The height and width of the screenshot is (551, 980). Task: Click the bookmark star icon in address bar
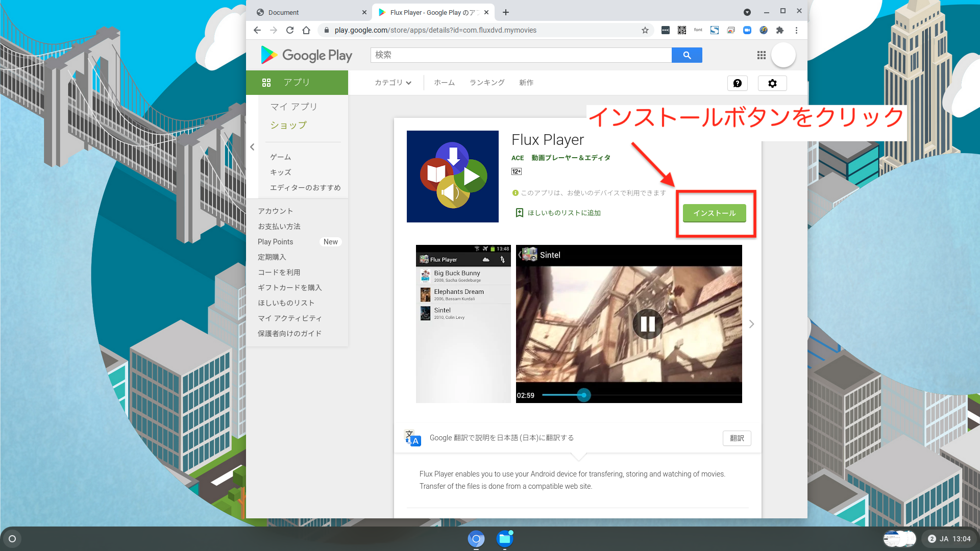click(x=645, y=30)
